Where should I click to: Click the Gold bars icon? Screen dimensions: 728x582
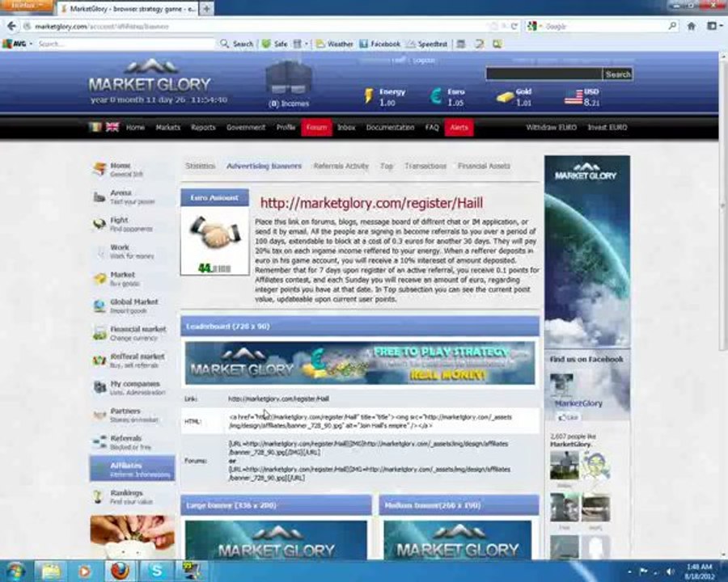(x=505, y=97)
